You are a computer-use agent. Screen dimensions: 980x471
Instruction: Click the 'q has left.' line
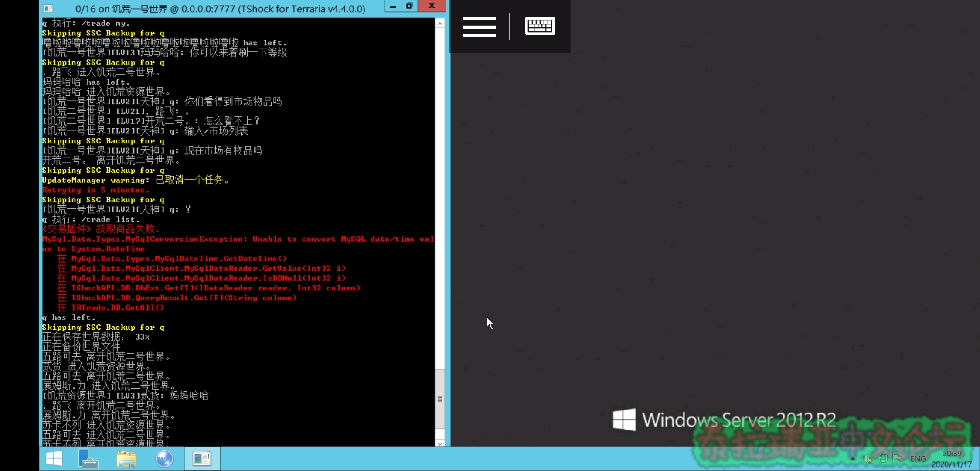coord(68,317)
